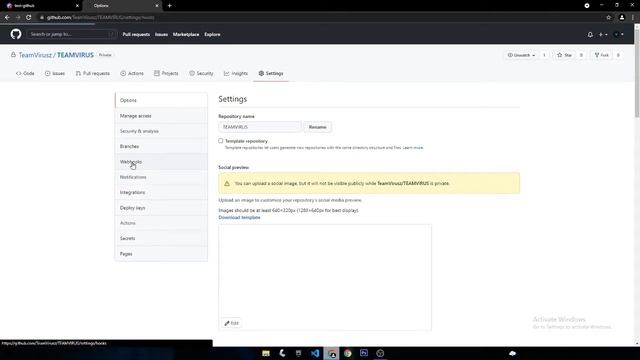Open the TEAMVIRUS repository name link
The width and height of the screenshot is (640, 360).
[x=75, y=55]
